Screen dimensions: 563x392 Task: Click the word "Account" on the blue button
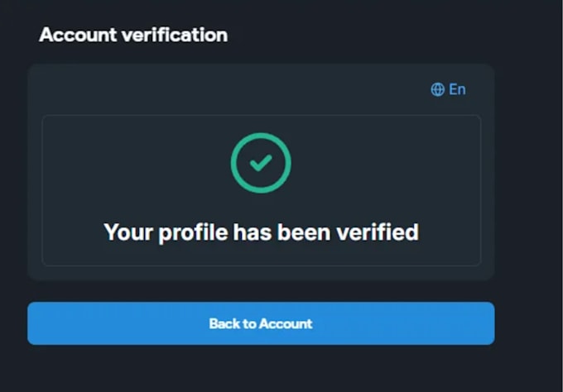click(286, 323)
